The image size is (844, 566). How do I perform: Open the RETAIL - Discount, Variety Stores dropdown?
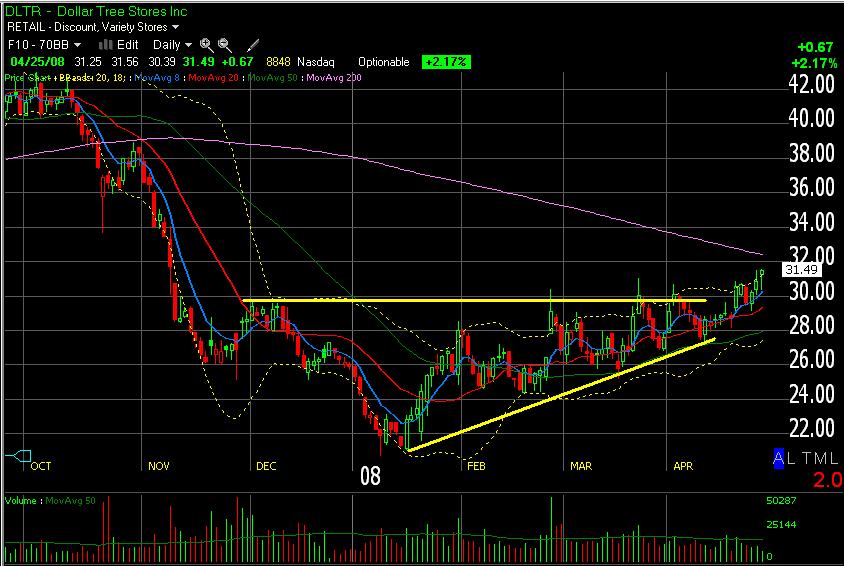point(93,27)
